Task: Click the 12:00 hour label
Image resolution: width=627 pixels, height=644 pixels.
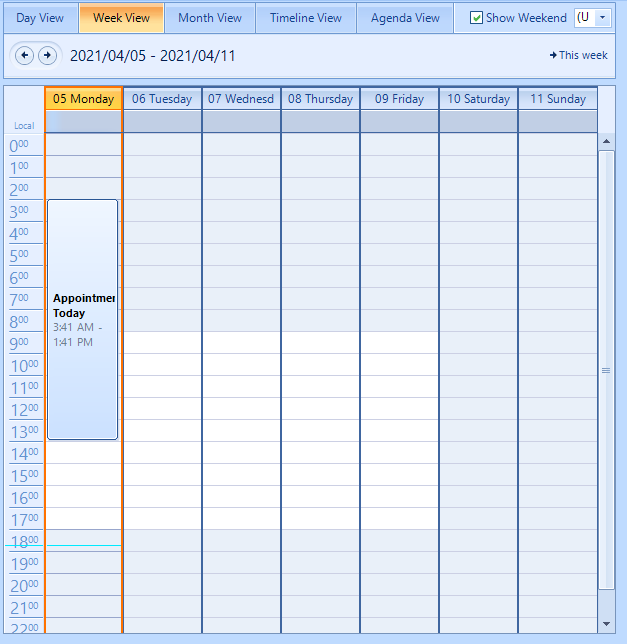Action: [24, 409]
